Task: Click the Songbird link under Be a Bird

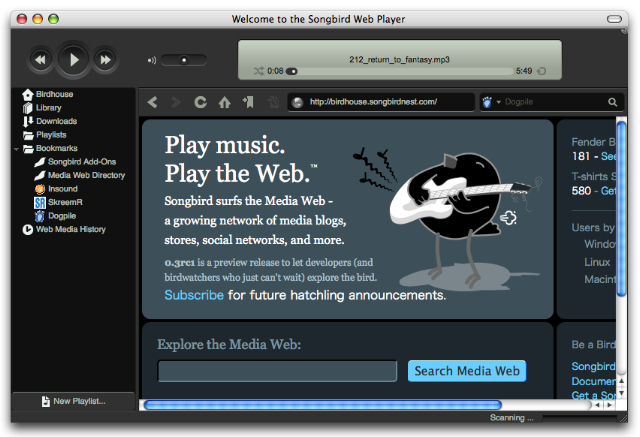Action: click(x=593, y=366)
